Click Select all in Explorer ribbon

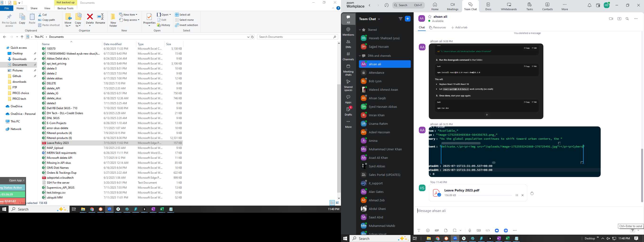pos(183,15)
